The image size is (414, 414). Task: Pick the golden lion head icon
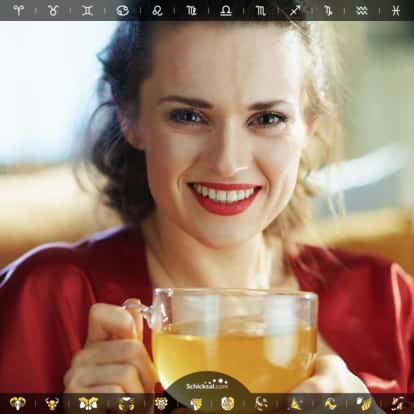[161, 403]
